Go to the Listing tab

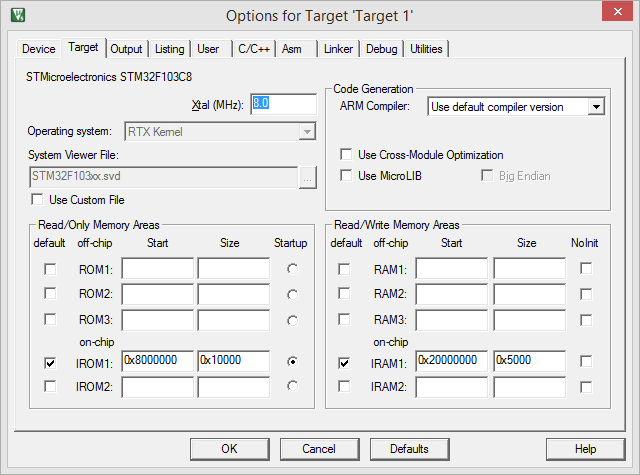[169, 49]
